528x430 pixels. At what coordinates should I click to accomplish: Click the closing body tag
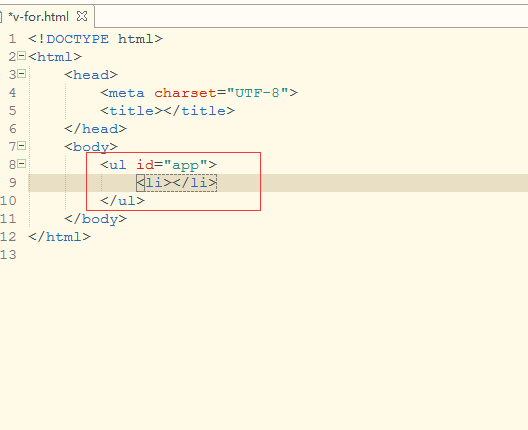pos(95,219)
